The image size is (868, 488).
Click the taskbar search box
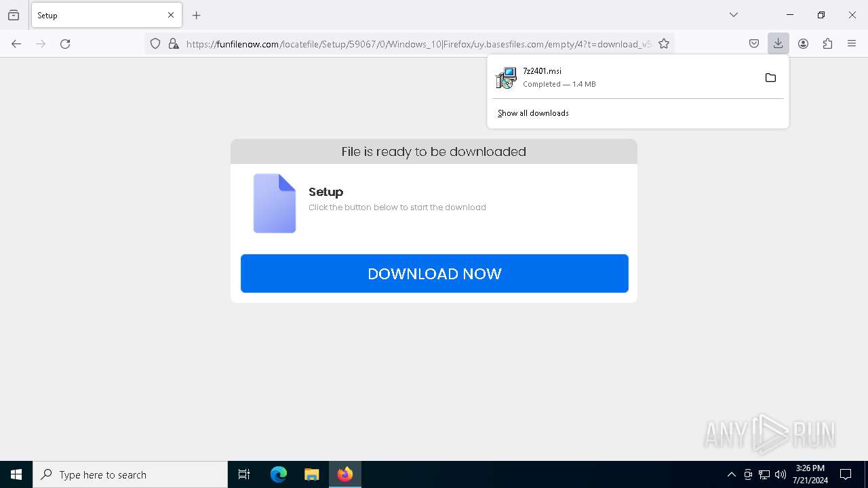click(130, 474)
